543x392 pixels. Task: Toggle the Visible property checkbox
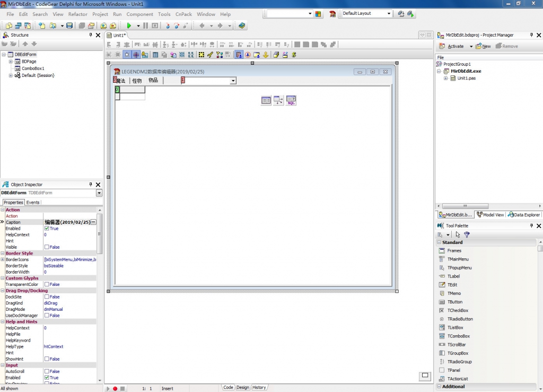pyautogui.click(x=47, y=247)
